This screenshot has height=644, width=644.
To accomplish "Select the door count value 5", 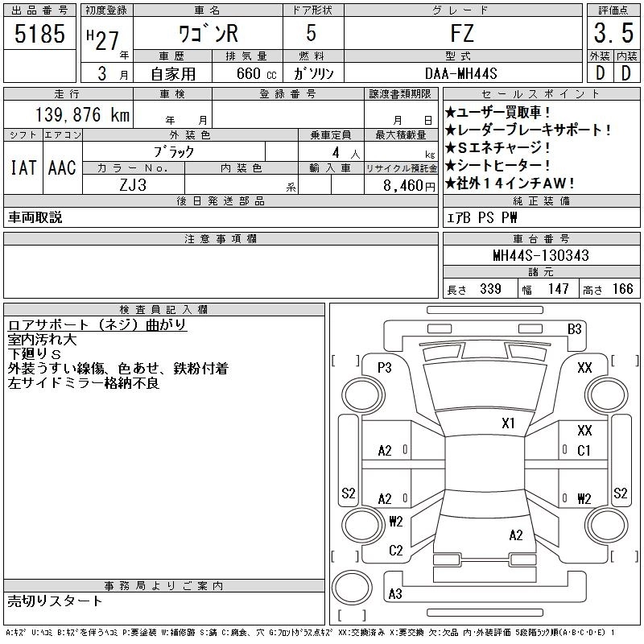I will tap(312, 33).
